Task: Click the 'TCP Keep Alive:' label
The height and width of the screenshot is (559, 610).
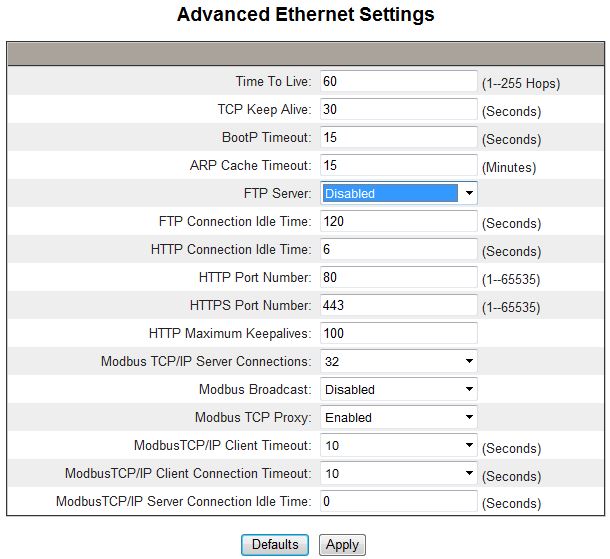Action: pos(265,109)
